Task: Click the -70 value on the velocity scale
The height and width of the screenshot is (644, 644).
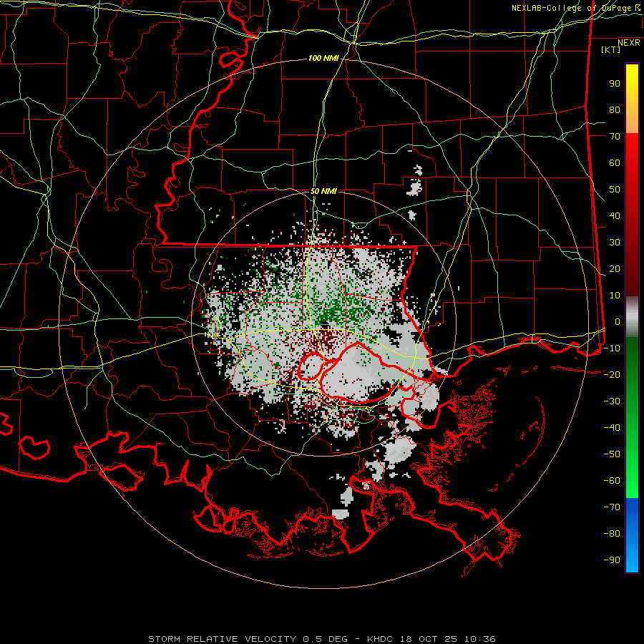Action: coord(612,507)
